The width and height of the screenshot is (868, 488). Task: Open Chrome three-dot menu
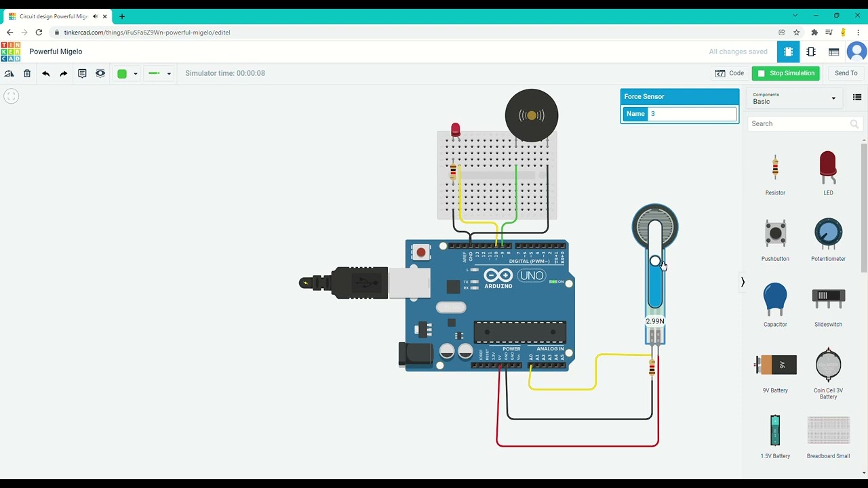858,32
